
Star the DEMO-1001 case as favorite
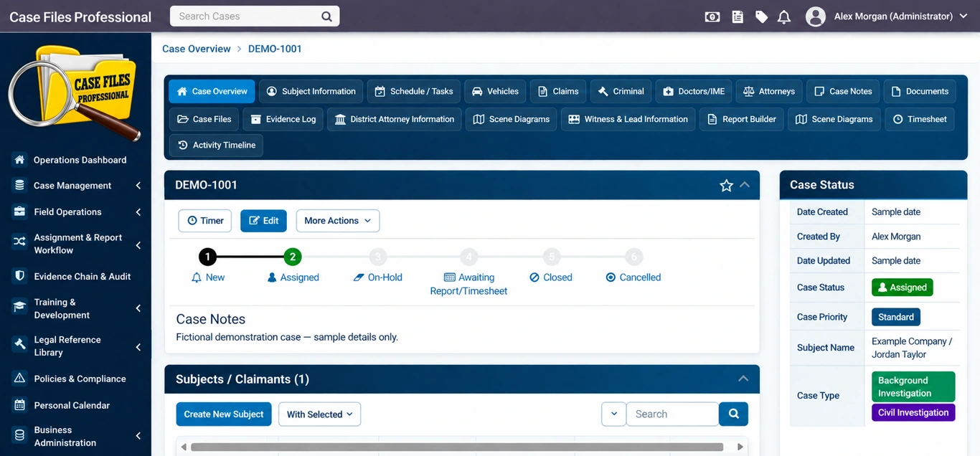[x=726, y=186]
